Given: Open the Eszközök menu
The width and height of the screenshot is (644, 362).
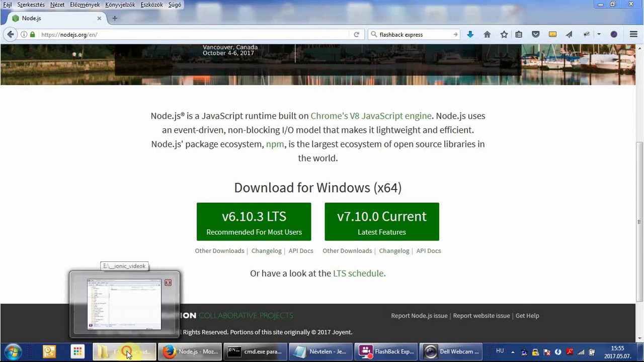Looking at the screenshot, I should pos(151,5).
